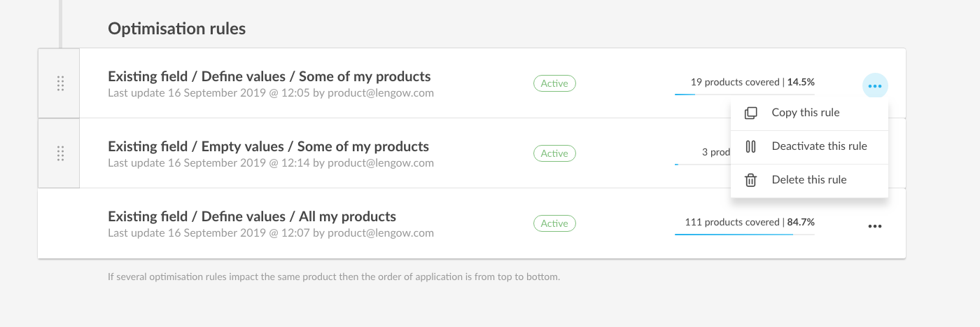This screenshot has width=980, height=327.
Task: Click Active badge on the All my products rule
Action: (x=554, y=223)
